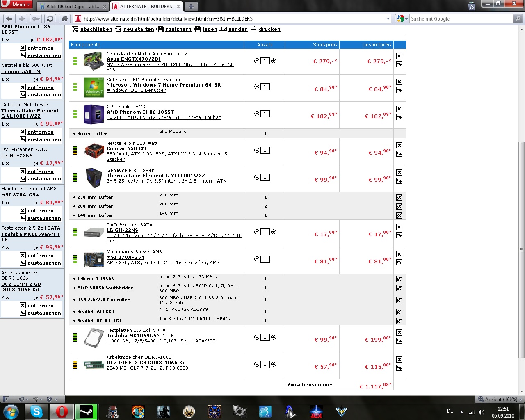
Task: Remove the Asus ENGTX470/2DI row via X icon
Action: 399,56
